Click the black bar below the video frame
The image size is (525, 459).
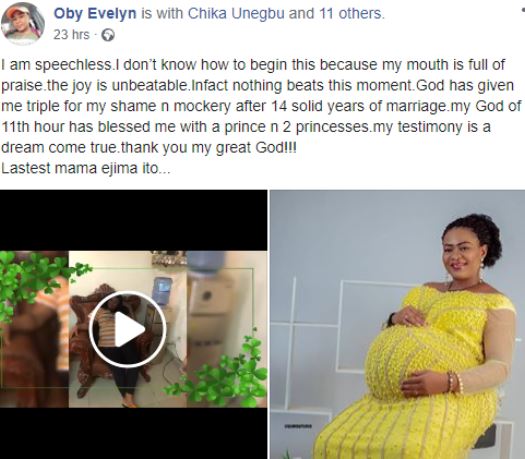[134, 433]
